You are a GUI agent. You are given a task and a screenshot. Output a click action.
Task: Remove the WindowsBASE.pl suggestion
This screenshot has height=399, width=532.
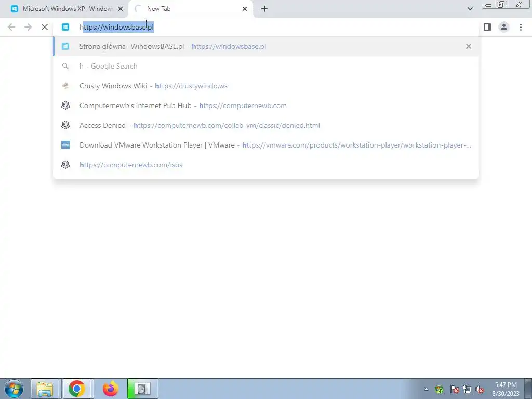(x=469, y=46)
